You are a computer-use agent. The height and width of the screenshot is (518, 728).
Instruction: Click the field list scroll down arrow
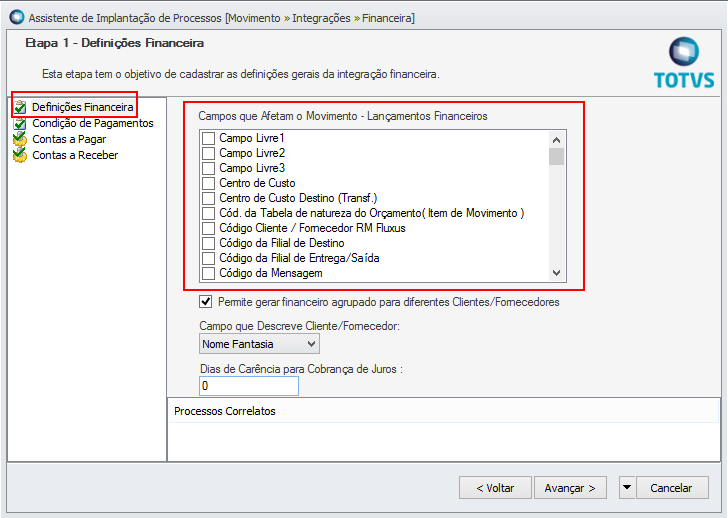tap(557, 273)
